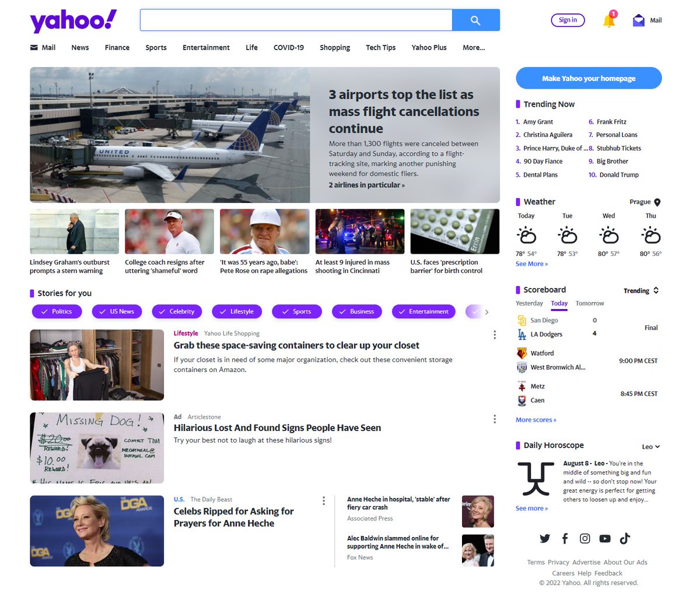Viewport: 700px width, 600px height.
Task: Click the search magnifier icon
Action: pyautogui.click(x=476, y=19)
